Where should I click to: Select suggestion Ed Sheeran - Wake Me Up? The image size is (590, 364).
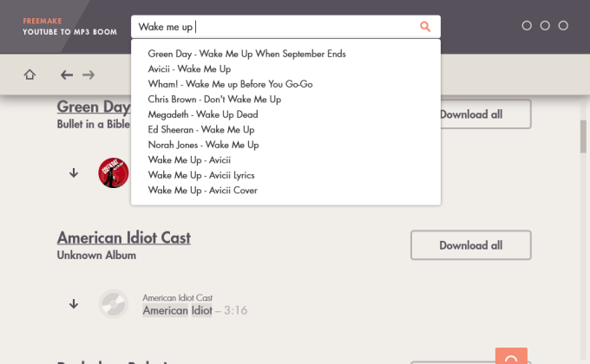(201, 129)
